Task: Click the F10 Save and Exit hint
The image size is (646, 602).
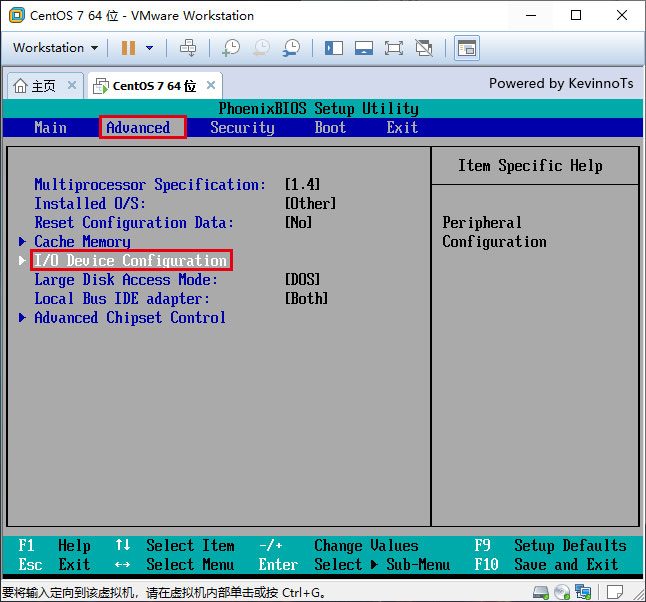Action: (x=546, y=565)
